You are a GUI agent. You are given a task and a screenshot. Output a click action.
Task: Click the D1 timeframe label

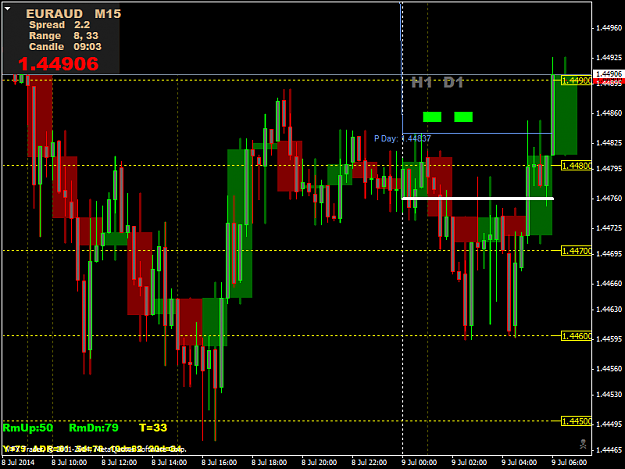tap(453, 82)
